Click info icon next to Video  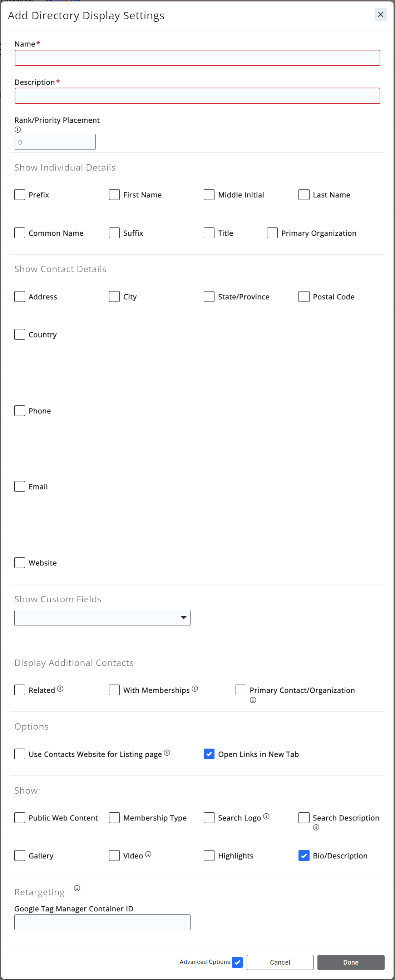pyautogui.click(x=148, y=854)
